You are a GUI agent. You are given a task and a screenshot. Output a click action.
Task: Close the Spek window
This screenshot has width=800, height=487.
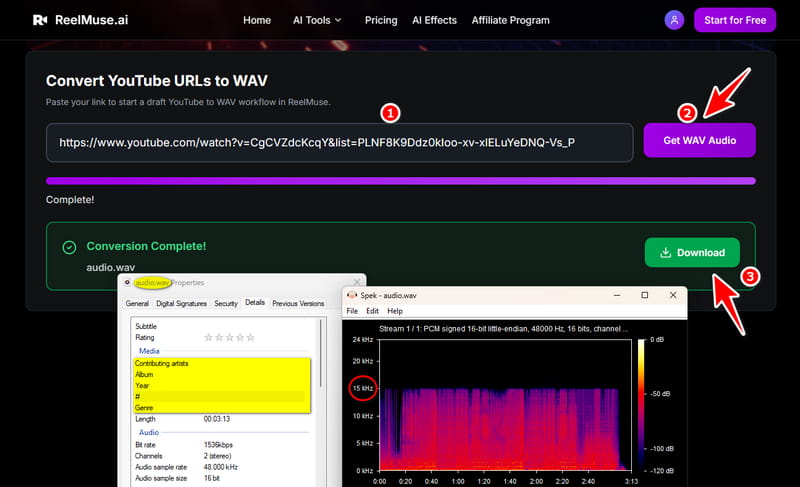tap(673, 295)
